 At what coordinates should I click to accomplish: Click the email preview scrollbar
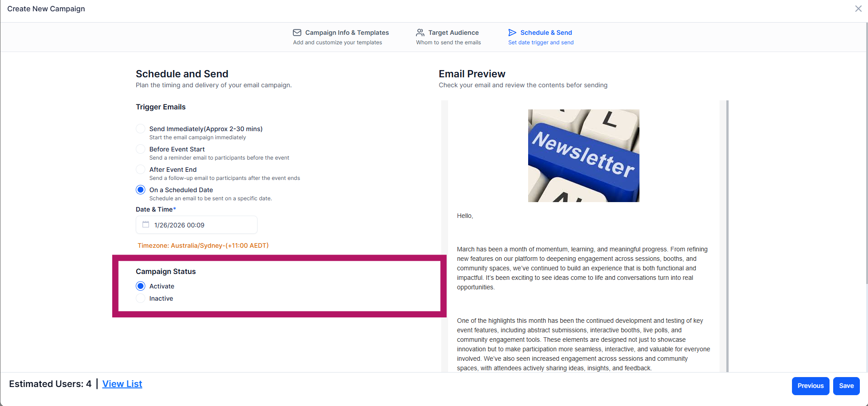point(727,236)
